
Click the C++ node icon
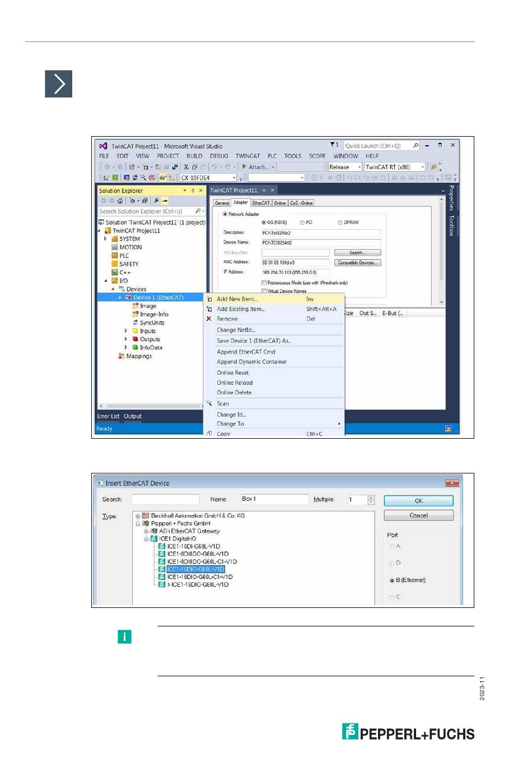tap(115, 272)
